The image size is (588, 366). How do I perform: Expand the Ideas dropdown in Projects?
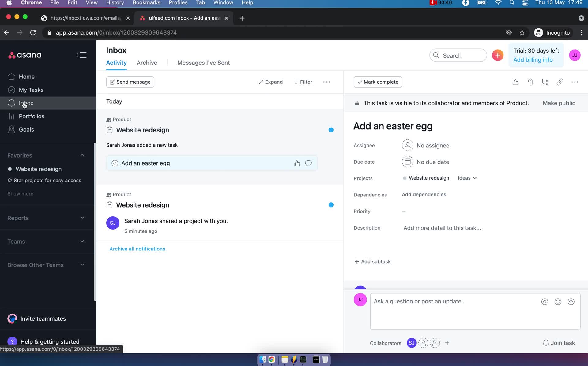tap(467, 178)
